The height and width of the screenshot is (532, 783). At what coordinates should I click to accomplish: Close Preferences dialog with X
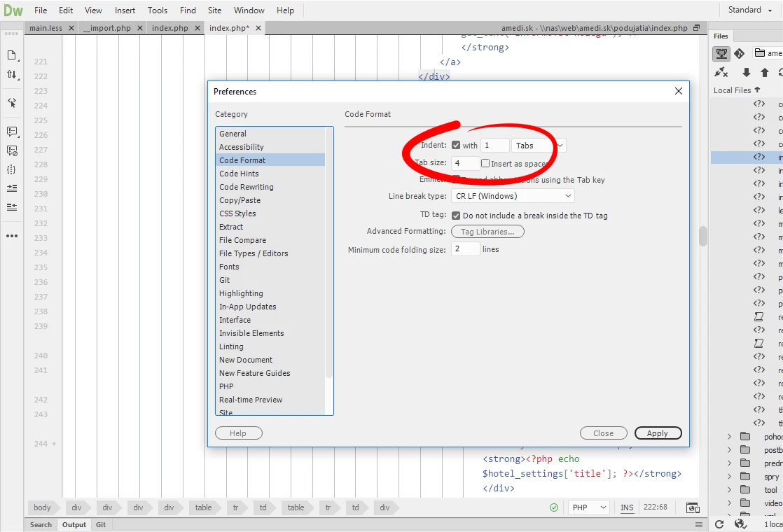[678, 91]
